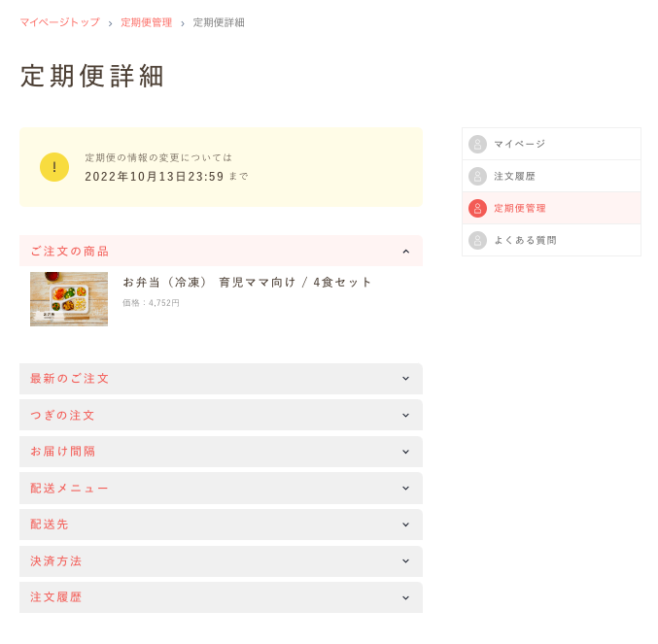Select 注文履歴 in sidebar menu
This screenshot has width=658, height=644.
[551, 176]
